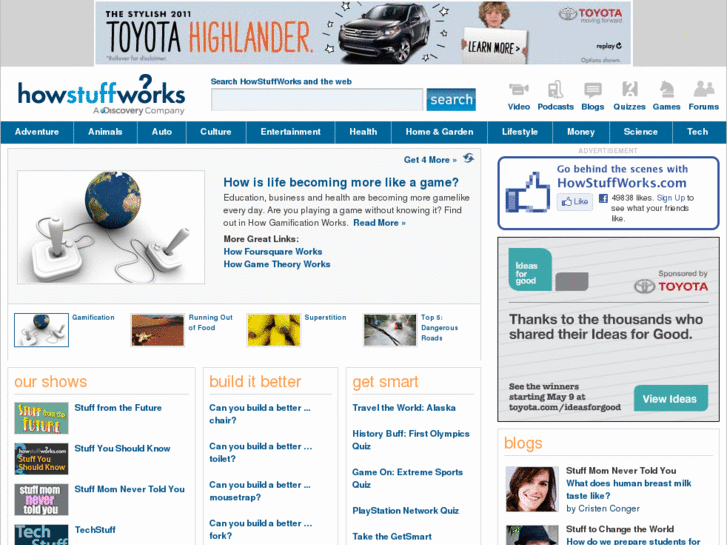
Task: Open the Forums people icon
Action: [x=703, y=89]
